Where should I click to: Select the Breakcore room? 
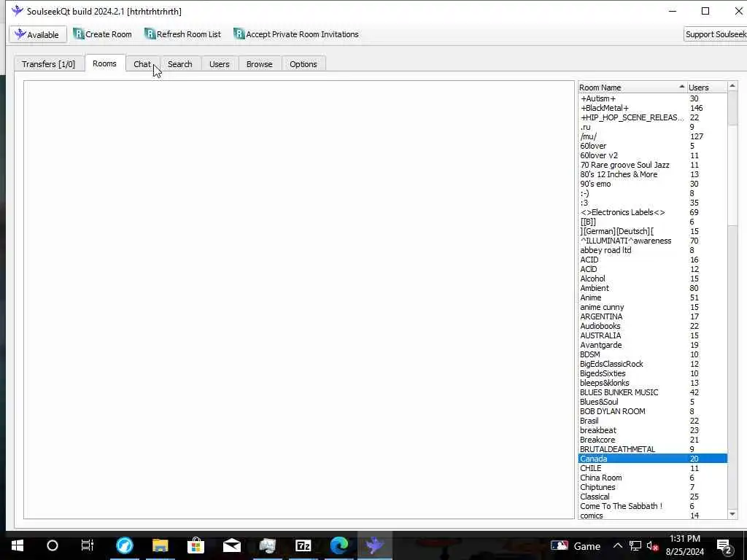pos(653,440)
